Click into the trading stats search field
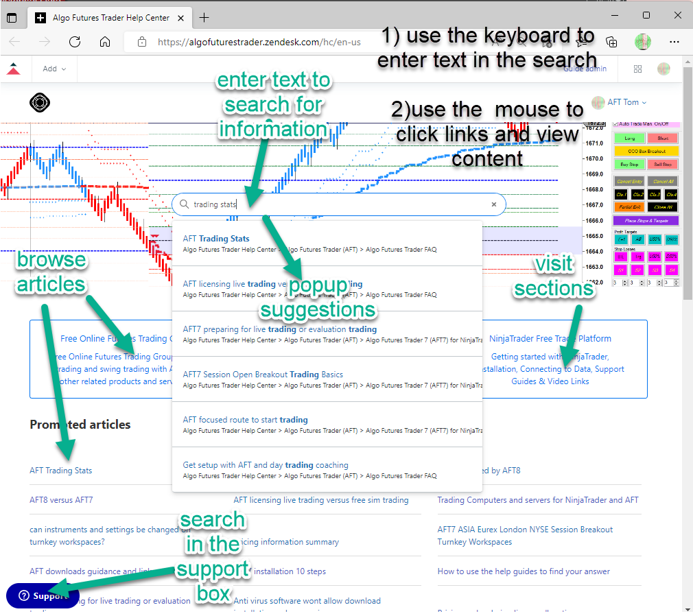The width and height of the screenshot is (693, 616). coord(339,204)
